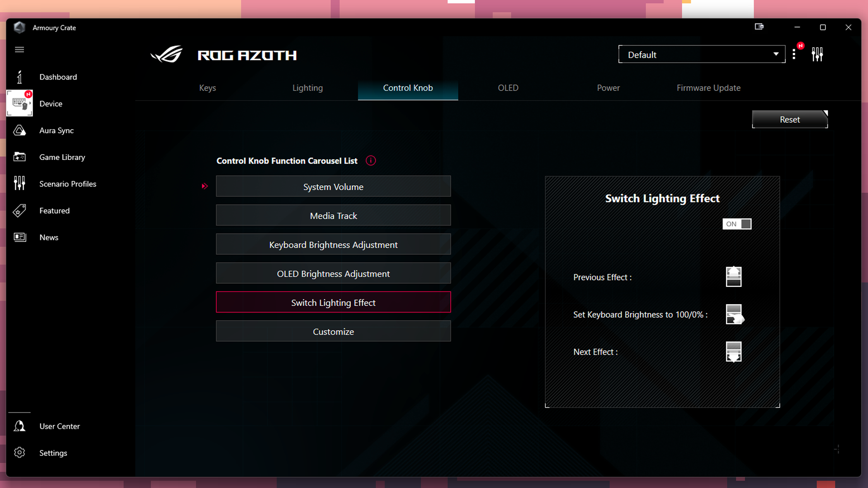Image resolution: width=868 pixels, height=488 pixels.
Task: Select the Customize carousel option
Action: click(x=333, y=331)
